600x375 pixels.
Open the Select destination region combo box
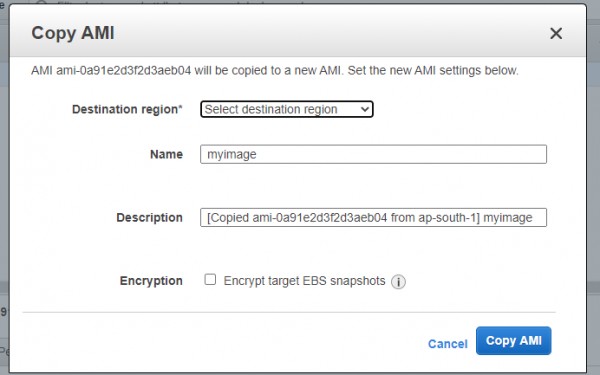tap(287, 109)
